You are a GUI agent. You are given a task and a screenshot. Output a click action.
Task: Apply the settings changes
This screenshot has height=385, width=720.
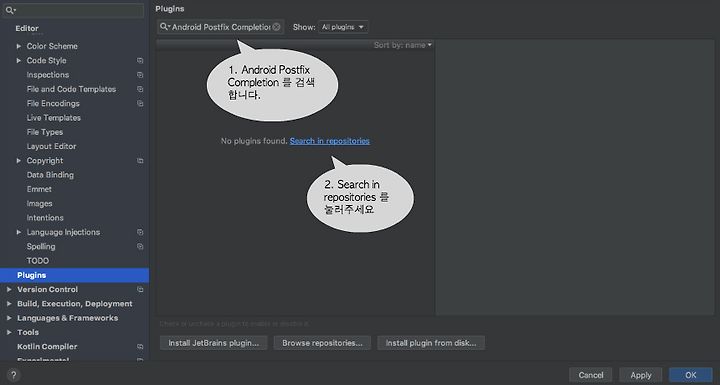point(641,375)
